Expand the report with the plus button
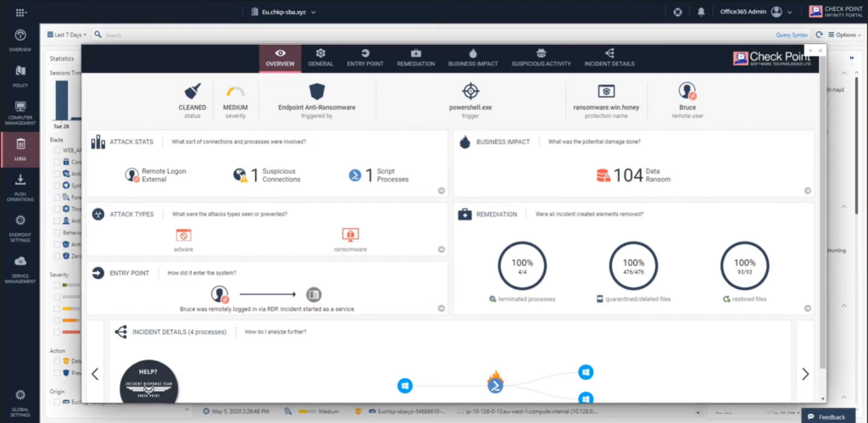This screenshot has height=423, width=868. [810, 50]
